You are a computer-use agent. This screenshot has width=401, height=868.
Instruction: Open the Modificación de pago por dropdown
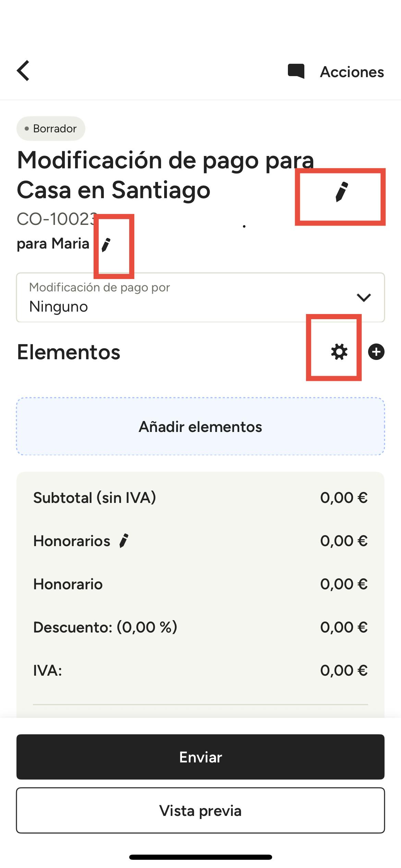(200, 297)
